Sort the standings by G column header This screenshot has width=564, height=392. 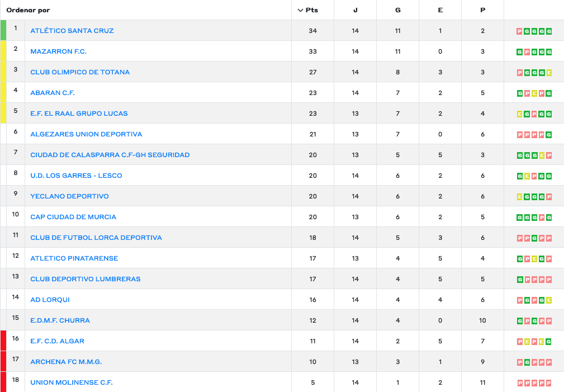pos(398,10)
